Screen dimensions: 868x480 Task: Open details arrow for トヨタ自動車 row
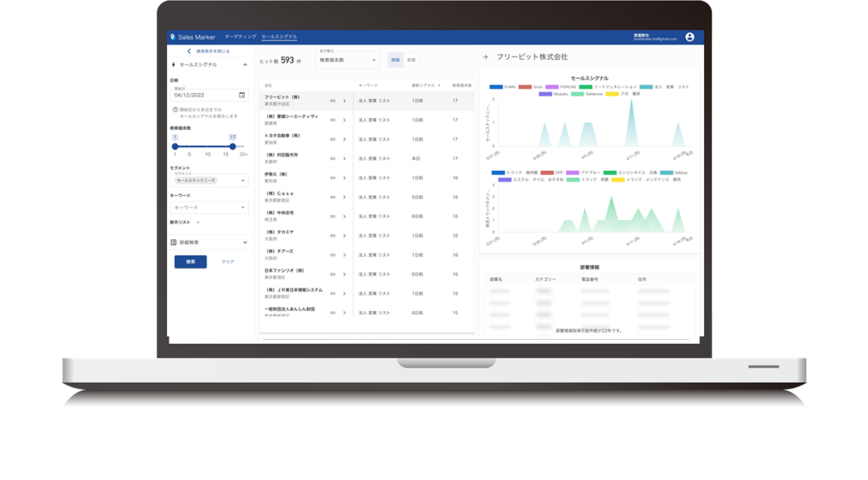tap(344, 139)
